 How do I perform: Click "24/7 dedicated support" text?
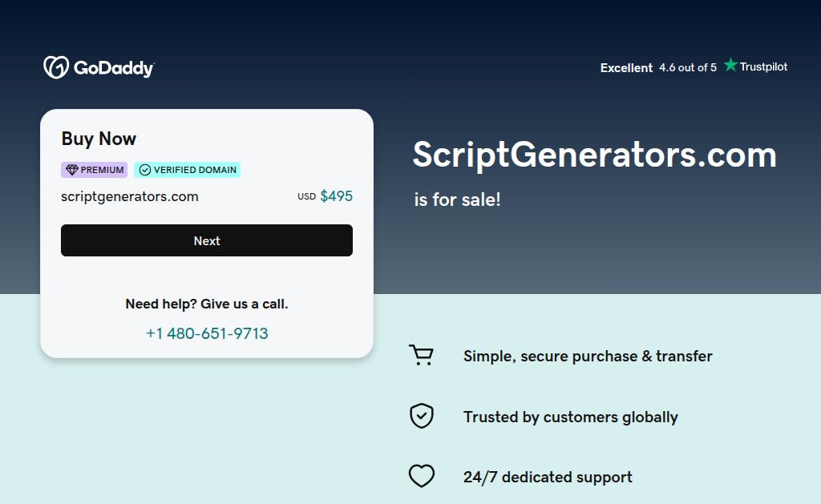point(548,478)
